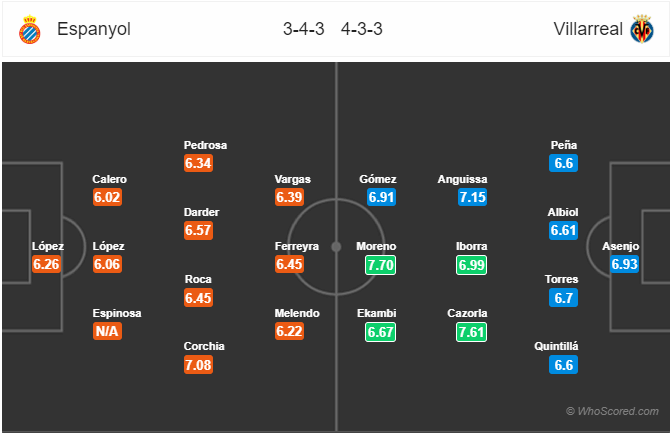Click player name Pedrosa
Viewport: 671px width, 433px height.
coord(205,145)
